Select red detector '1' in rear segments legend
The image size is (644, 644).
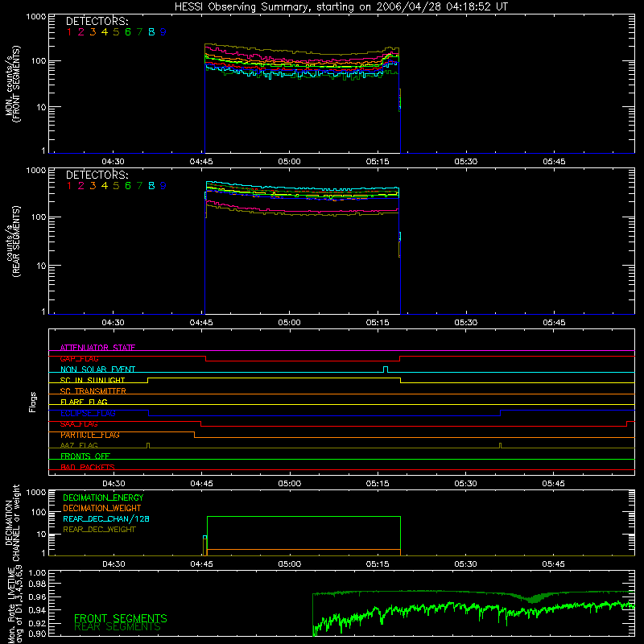pos(69,186)
